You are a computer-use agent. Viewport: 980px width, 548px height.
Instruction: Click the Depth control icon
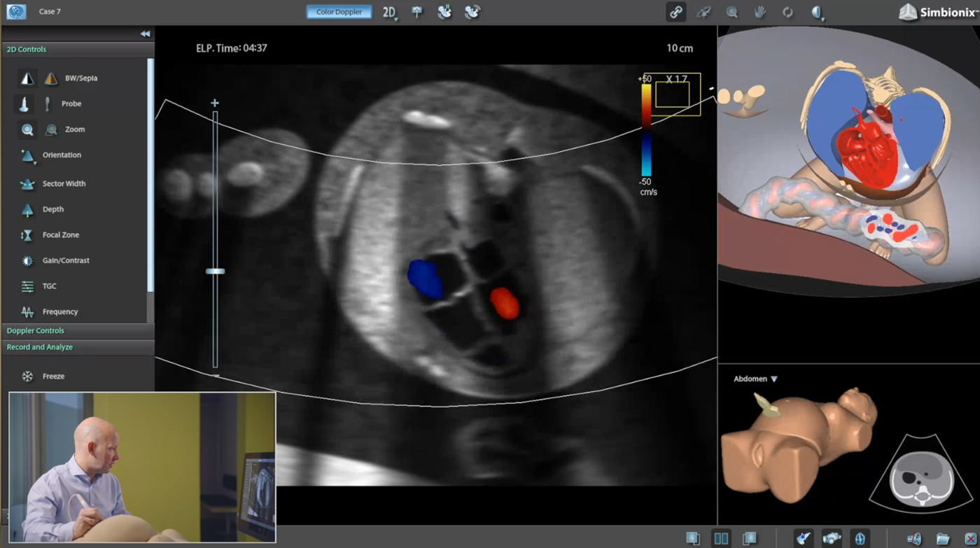[x=27, y=209]
